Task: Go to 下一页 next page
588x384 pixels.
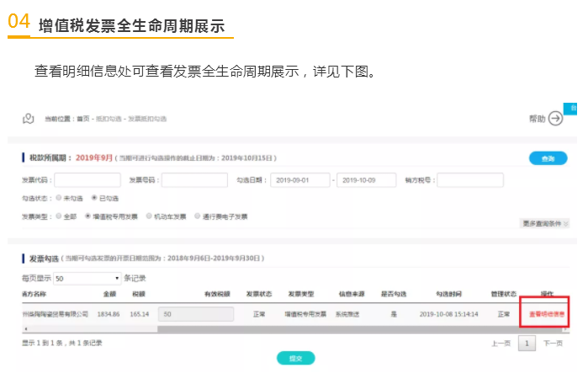Action: click(553, 344)
